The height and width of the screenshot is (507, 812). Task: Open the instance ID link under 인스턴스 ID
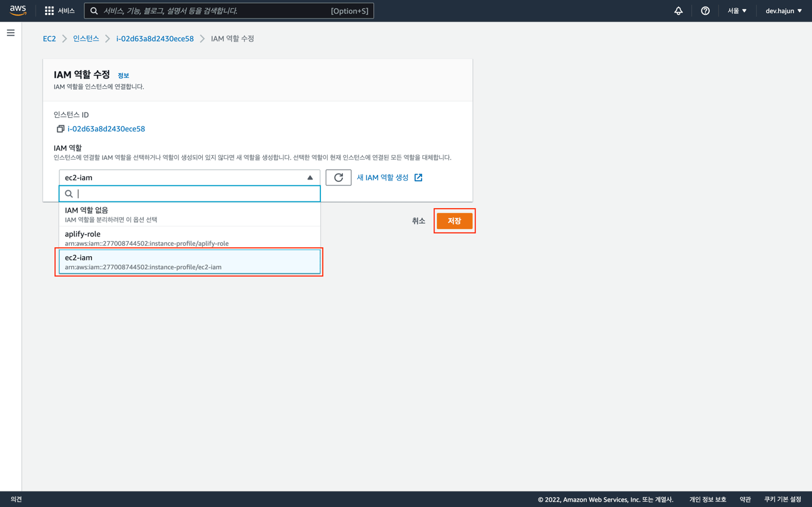point(106,129)
